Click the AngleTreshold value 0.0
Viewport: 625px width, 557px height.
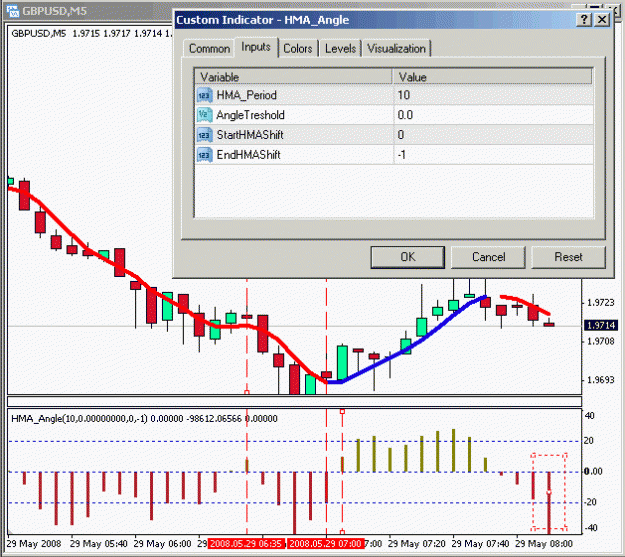coord(405,115)
